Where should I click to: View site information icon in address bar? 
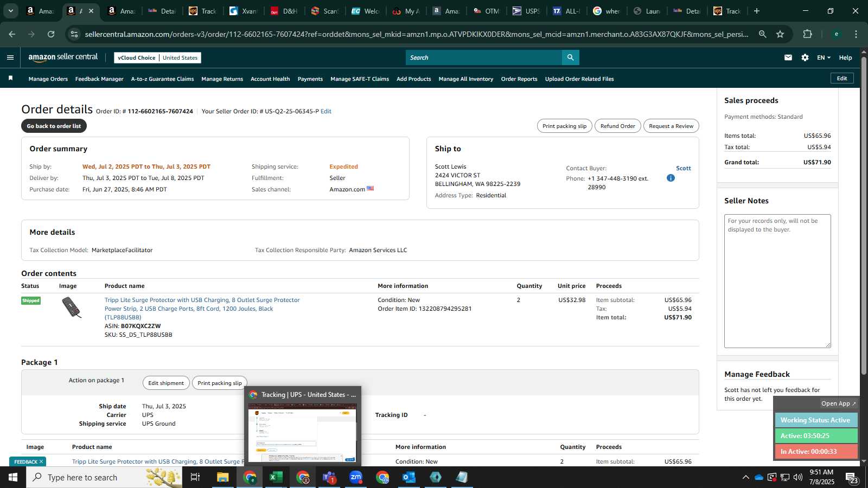point(74,34)
